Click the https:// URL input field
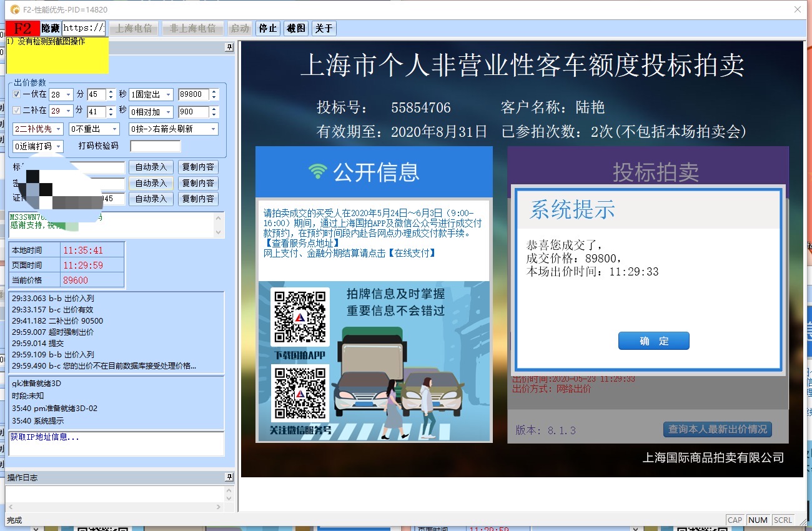The image size is (812, 531). (x=84, y=28)
